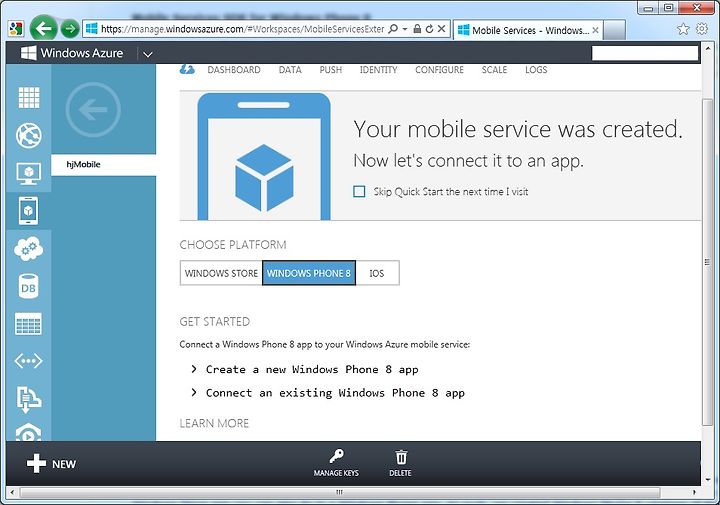This screenshot has height=505, width=720.
Task: Select Mobile Services phone icon in sidebar
Action: click(x=28, y=211)
